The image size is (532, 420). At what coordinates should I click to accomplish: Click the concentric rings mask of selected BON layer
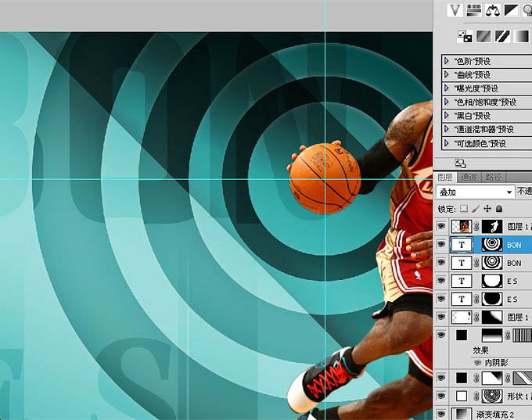click(x=492, y=245)
